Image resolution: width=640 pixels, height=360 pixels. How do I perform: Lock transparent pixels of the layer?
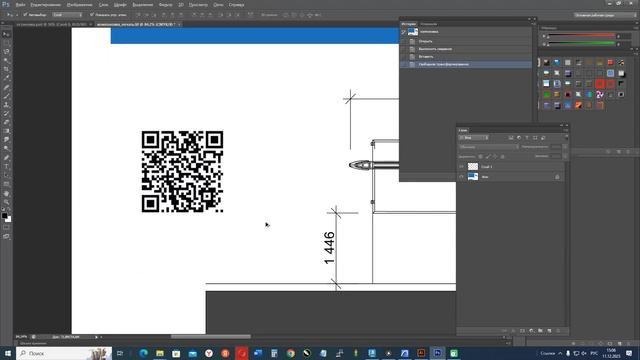pyautogui.click(x=480, y=156)
